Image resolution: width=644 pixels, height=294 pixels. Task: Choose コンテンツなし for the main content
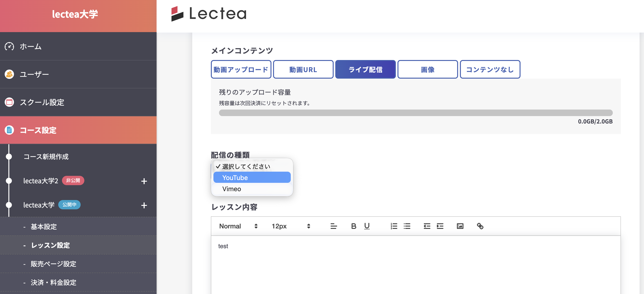490,69
